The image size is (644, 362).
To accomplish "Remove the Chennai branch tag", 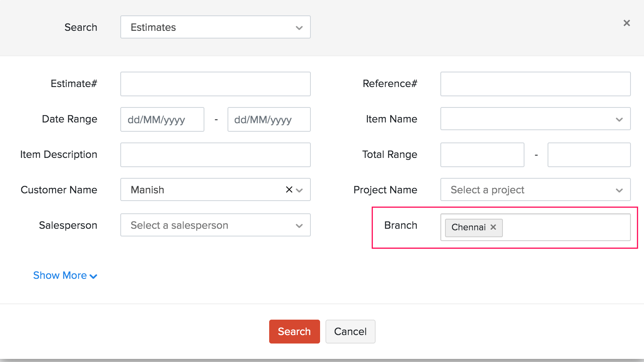I will click(493, 227).
